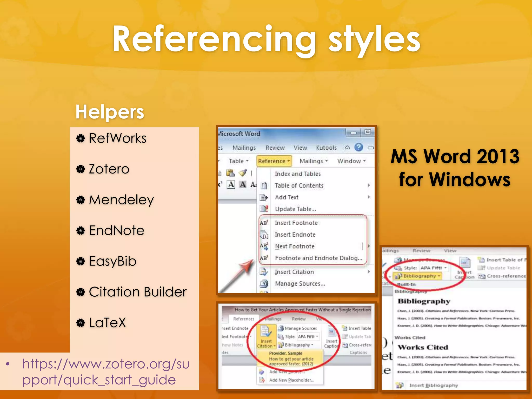Viewport: 532px width, 399px height.
Task: Click the EndNote list item
Action: (x=116, y=230)
